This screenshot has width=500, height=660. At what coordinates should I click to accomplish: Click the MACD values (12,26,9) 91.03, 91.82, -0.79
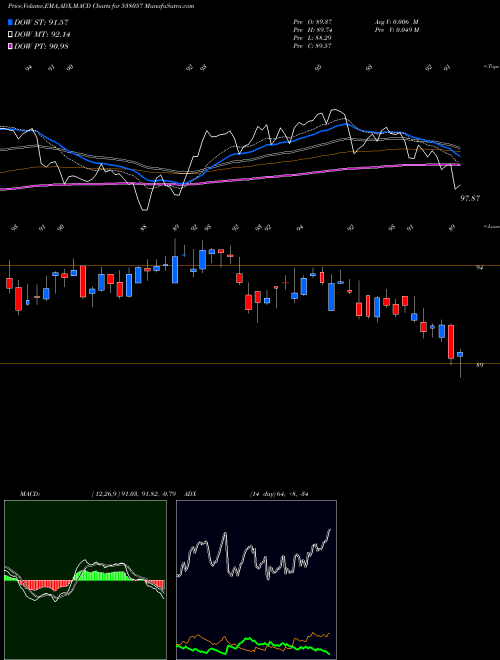coord(133,494)
